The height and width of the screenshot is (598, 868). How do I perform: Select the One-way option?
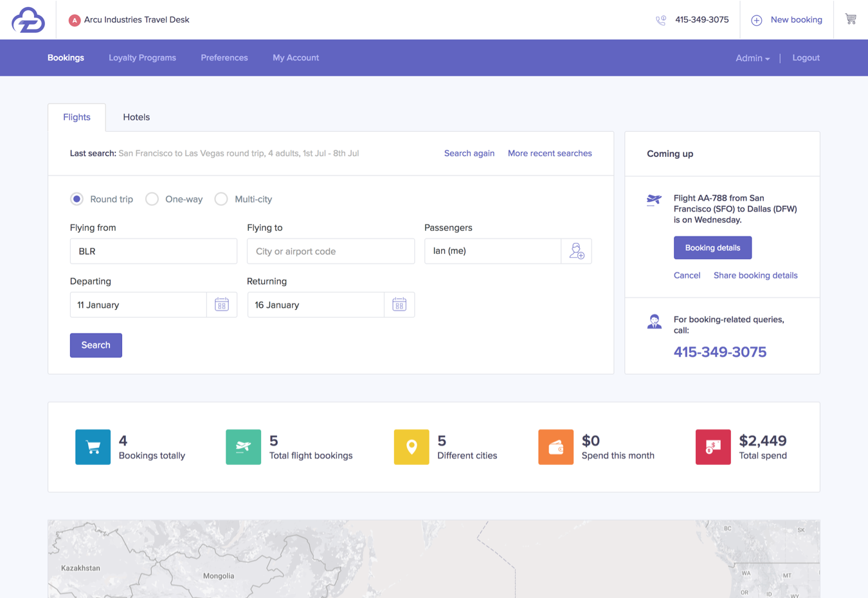point(152,199)
